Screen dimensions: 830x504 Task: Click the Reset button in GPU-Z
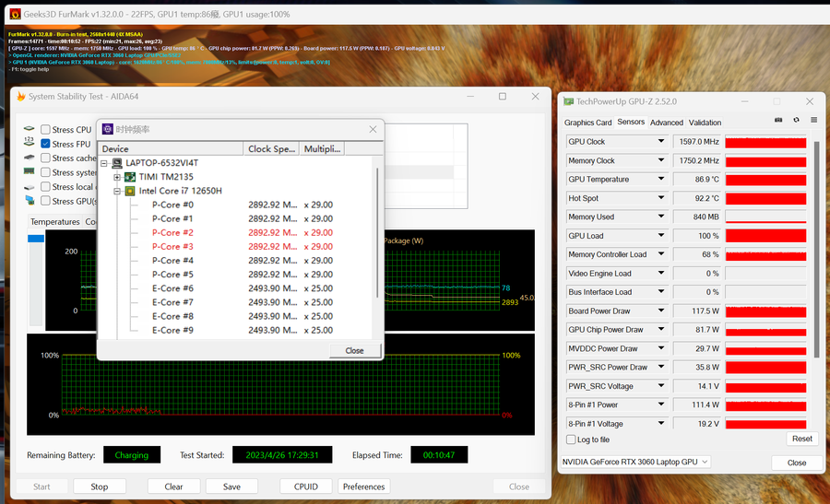801,439
